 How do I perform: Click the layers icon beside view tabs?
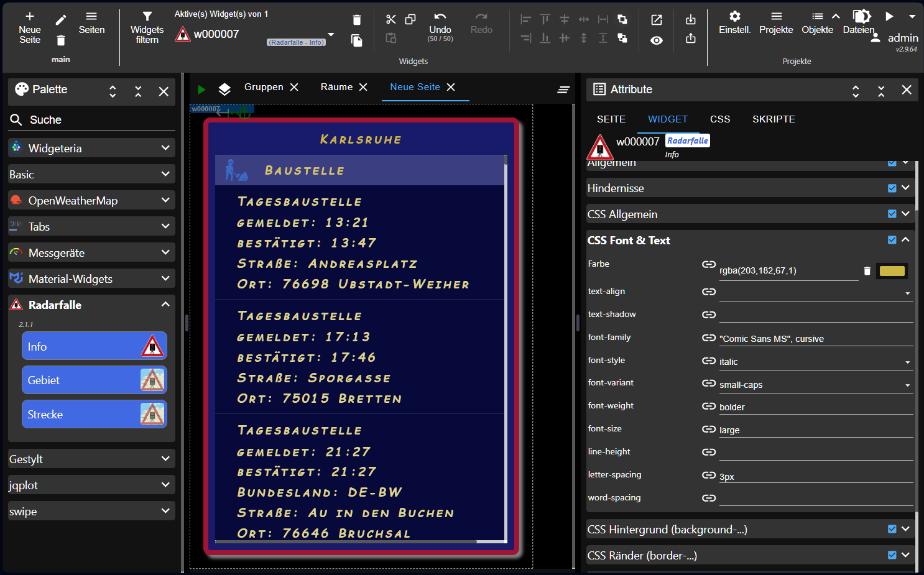(224, 89)
